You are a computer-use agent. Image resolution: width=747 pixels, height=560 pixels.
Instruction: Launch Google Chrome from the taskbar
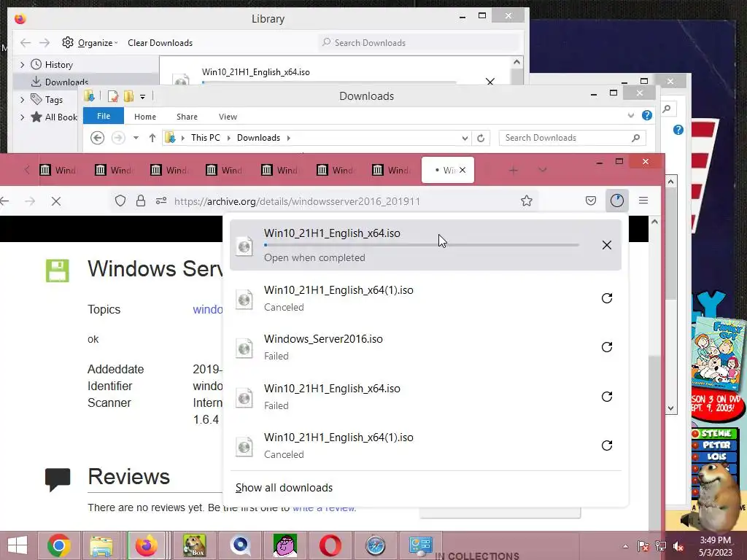[x=59, y=545]
